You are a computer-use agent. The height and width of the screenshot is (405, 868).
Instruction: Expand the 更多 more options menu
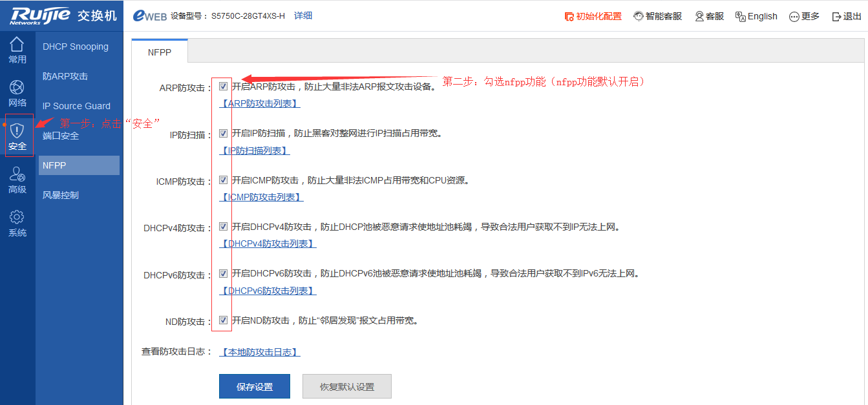click(x=803, y=16)
